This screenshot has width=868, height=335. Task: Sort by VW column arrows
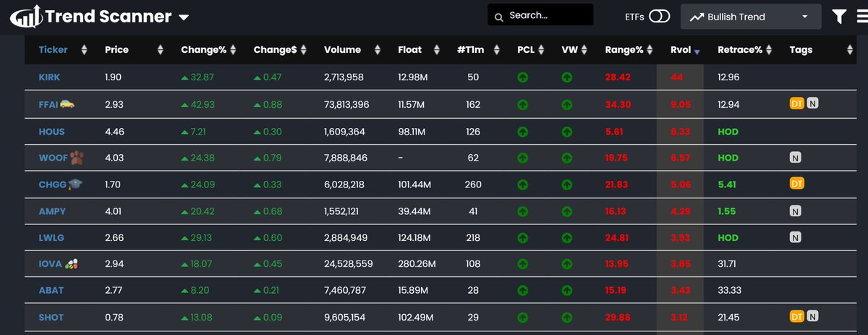click(584, 50)
